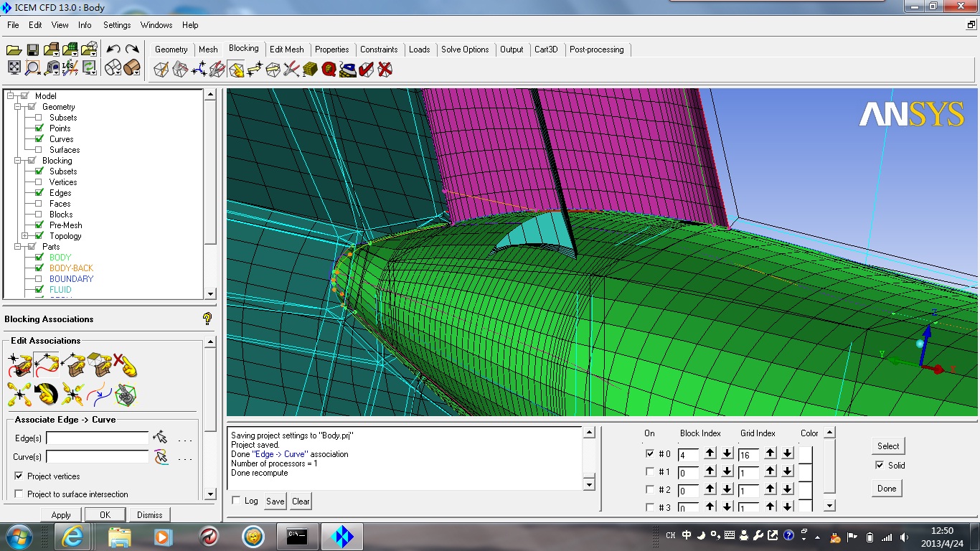Click the Disassociate from Geometry icon
The image size is (980, 551).
pos(125,366)
